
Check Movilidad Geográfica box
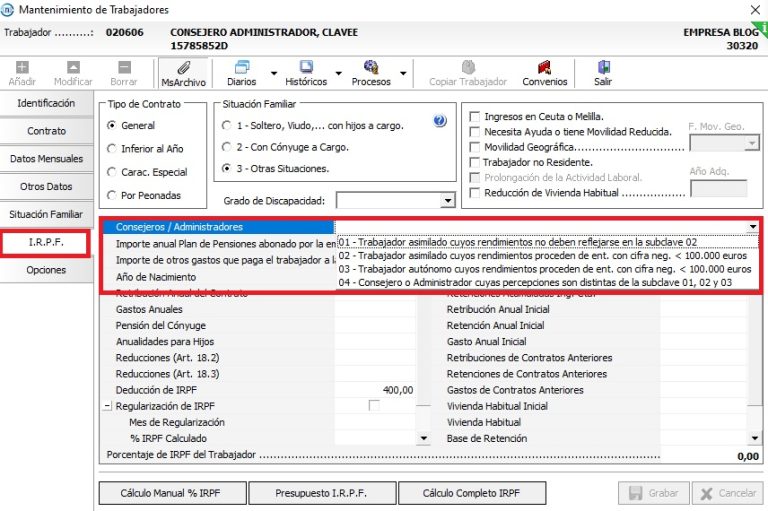(474, 147)
